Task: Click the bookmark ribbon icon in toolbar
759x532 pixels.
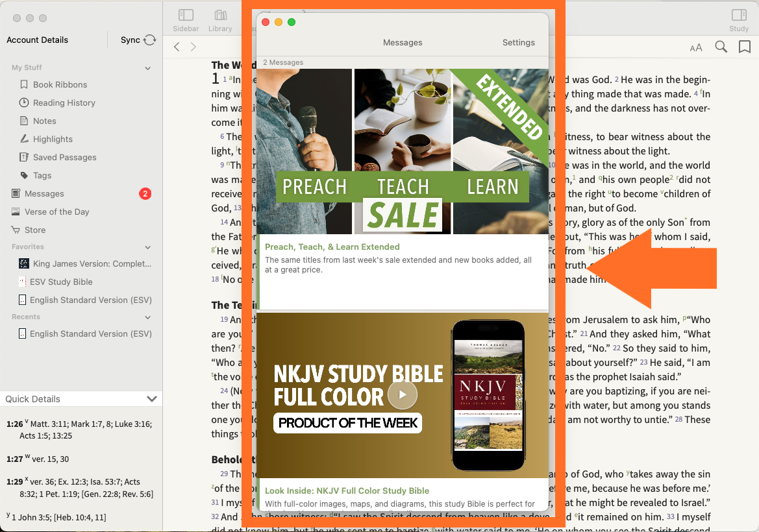Action: click(x=745, y=47)
